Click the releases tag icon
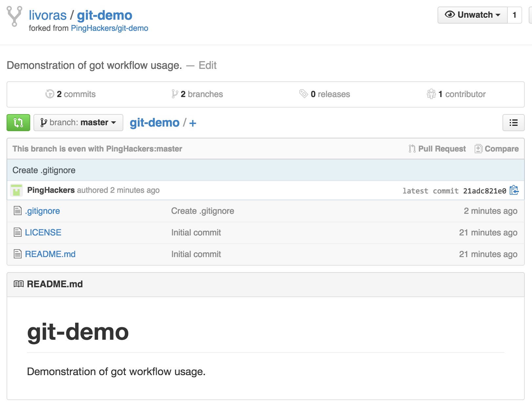Screen dimensions: 532x404 [x=303, y=94]
